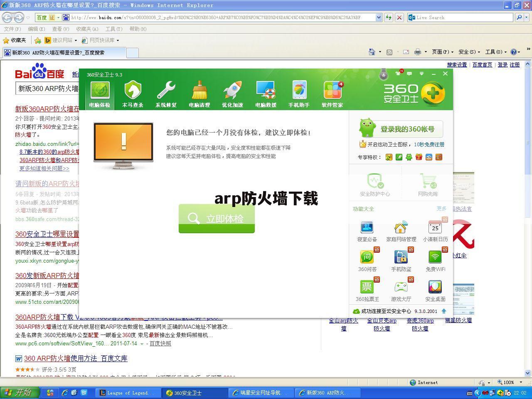Click the skin change shirt icon in 360 title bar
This screenshot has width=532, height=399.
tap(398, 74)
